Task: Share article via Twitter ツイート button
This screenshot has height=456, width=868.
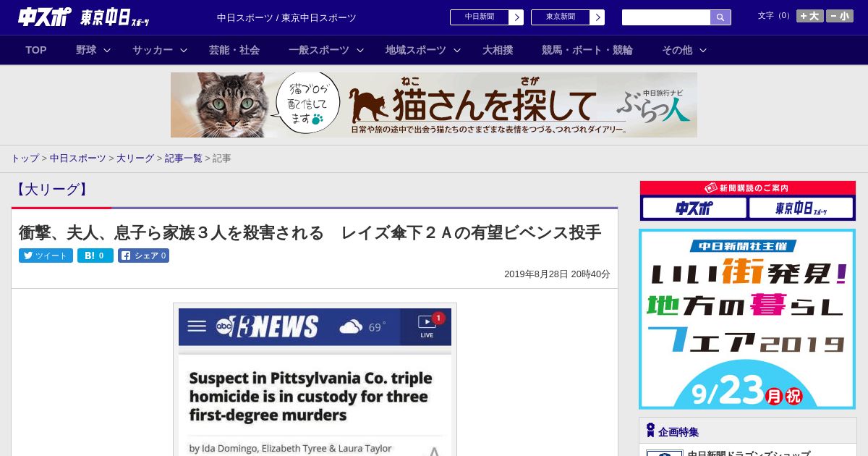Action: [46, 256]
